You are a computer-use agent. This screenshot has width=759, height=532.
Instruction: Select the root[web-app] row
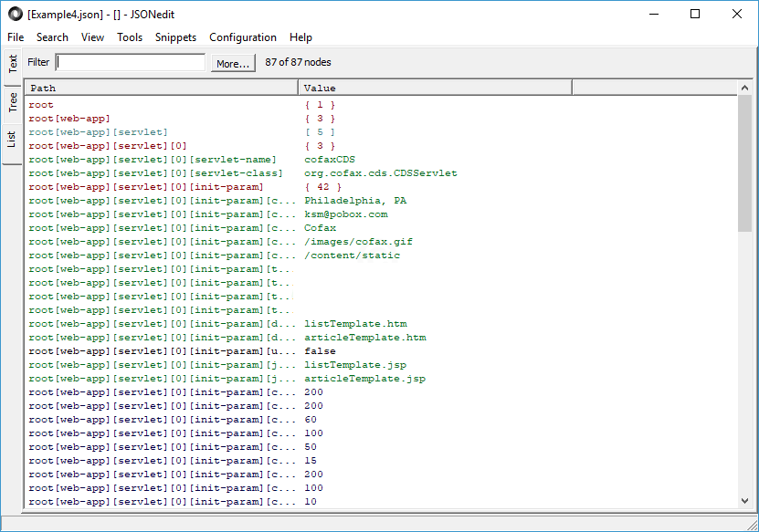click(76, 119)
